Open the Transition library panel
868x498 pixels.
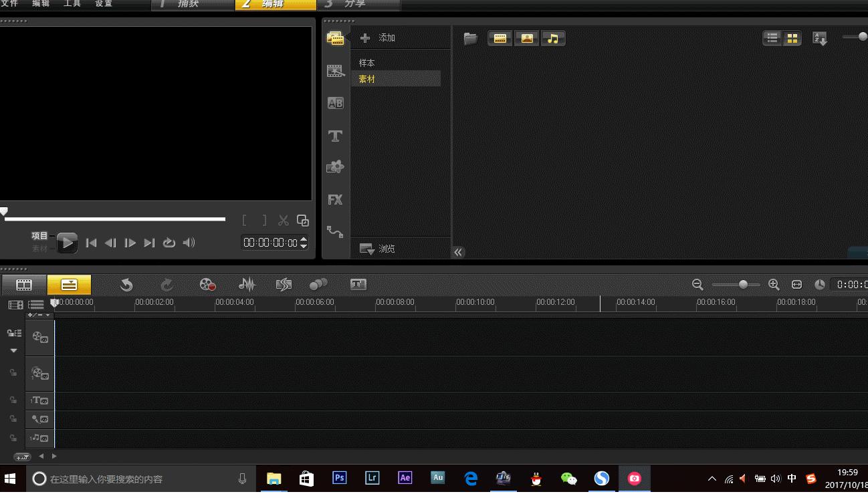tap(335, 104)
